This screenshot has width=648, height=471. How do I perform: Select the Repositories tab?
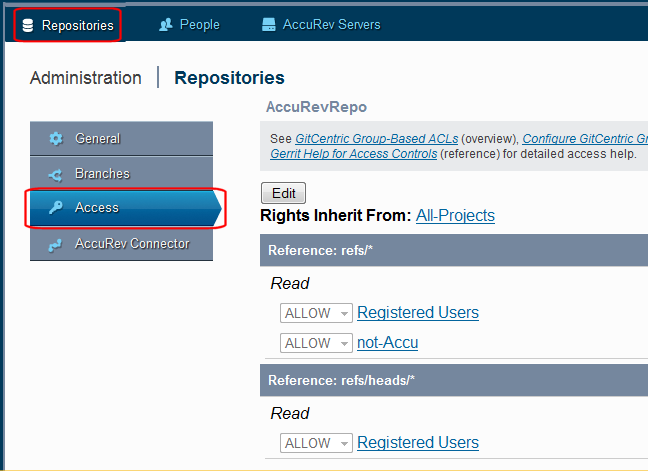click(77, 25)
